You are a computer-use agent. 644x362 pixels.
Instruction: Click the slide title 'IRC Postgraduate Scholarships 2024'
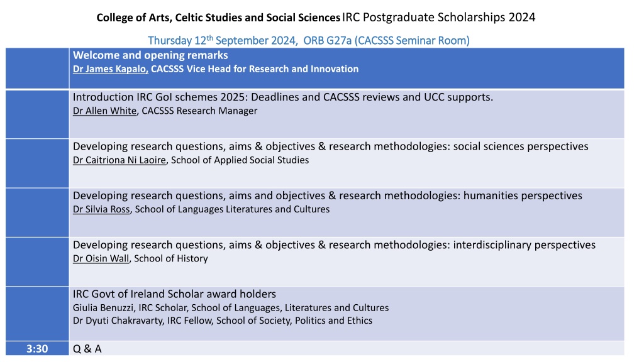pyautogui.click(x=438, y=17)
